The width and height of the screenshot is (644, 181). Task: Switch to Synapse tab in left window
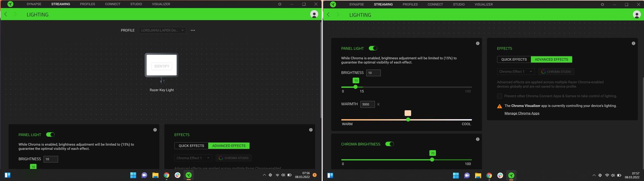click(34, 4)
